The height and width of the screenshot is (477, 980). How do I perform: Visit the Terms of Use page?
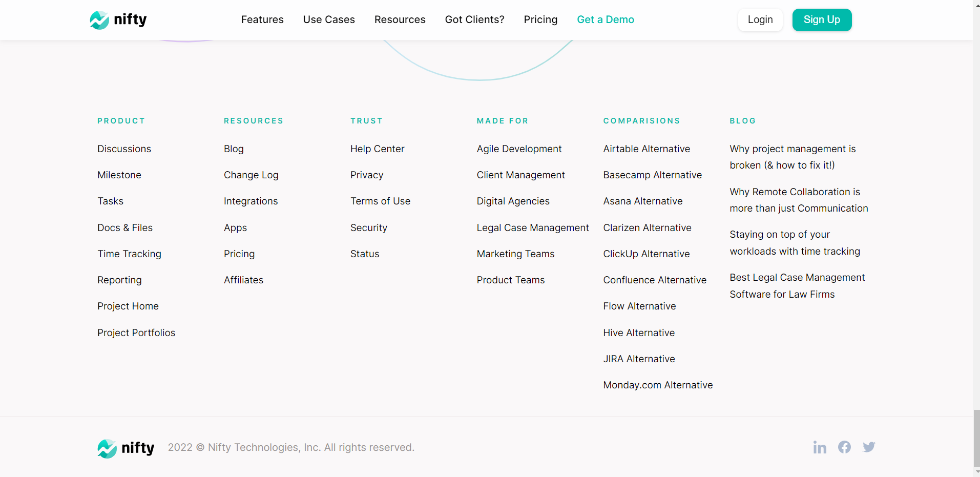(x=380, y=201)
